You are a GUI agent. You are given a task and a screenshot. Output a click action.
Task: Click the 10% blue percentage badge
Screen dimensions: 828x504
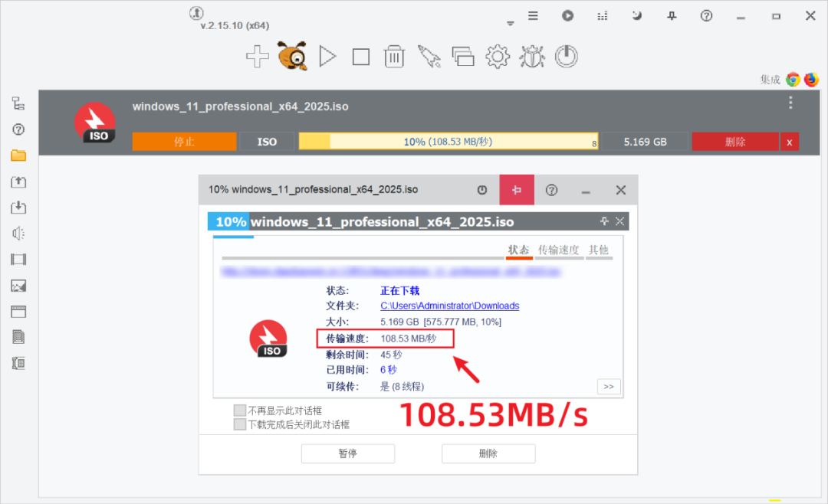click(228, 221)
